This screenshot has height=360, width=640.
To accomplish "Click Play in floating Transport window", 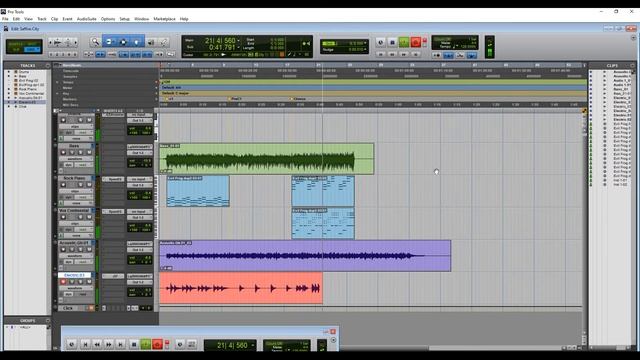I will tap(146, 344).
